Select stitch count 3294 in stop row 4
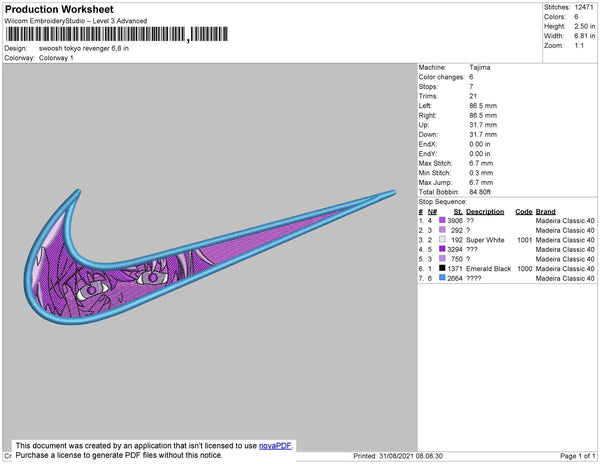Viewport: 600px width, 464px height. click(455, 249)
